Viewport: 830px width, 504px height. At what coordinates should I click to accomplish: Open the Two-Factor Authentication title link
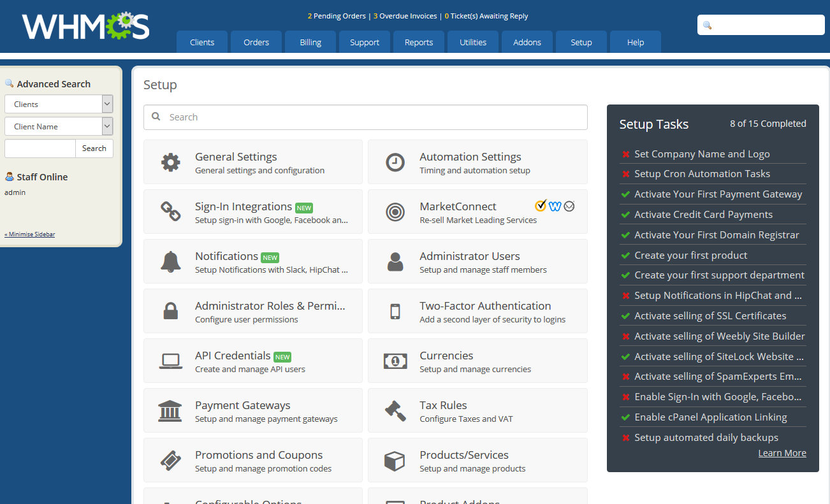485,306
